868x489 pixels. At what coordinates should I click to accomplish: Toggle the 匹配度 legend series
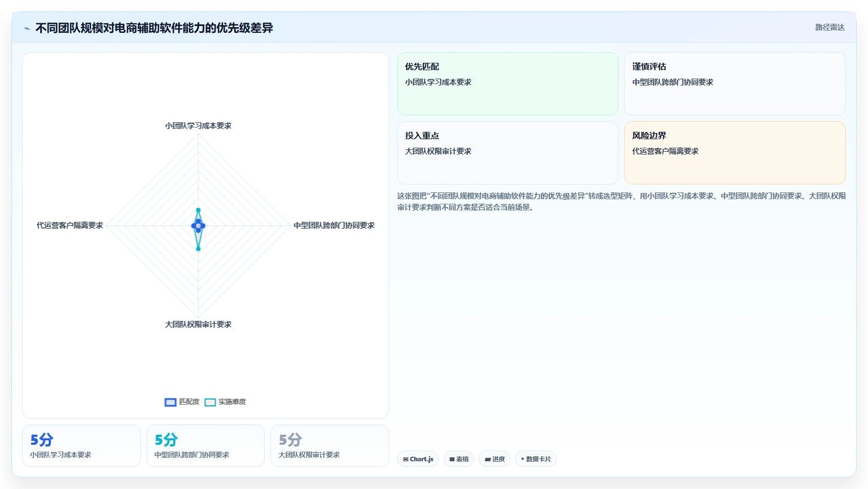pos(182,402)
